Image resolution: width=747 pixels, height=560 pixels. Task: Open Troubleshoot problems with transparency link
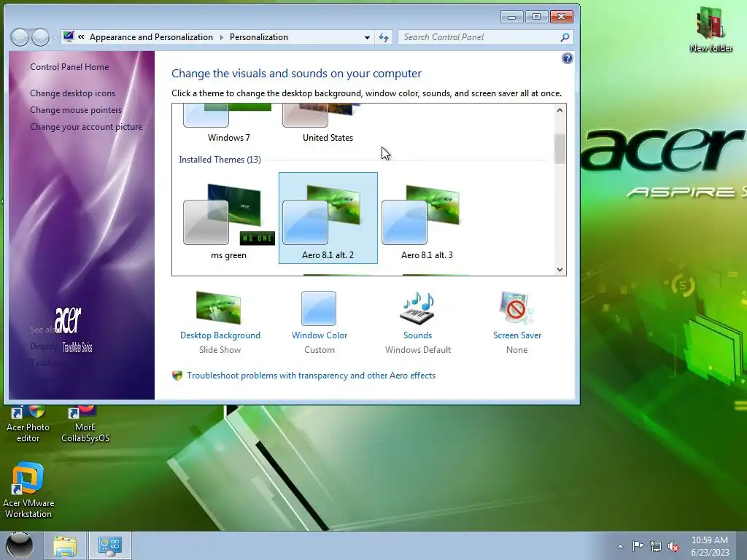click(311, 376)
